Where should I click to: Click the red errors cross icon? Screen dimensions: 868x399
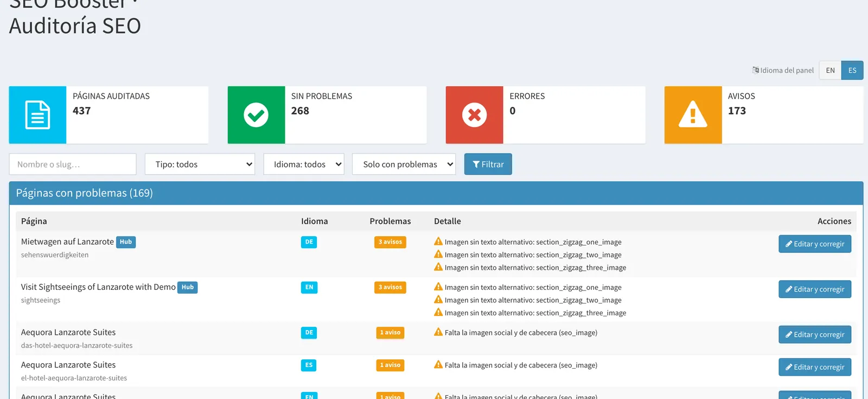click(x=474, y=115)
